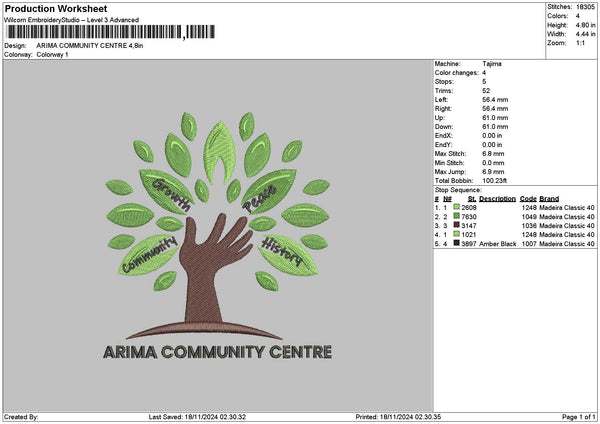Click thread number '2608' in stop sequence
This screenshot has width=600, height=424.
[x=469, y=208]
